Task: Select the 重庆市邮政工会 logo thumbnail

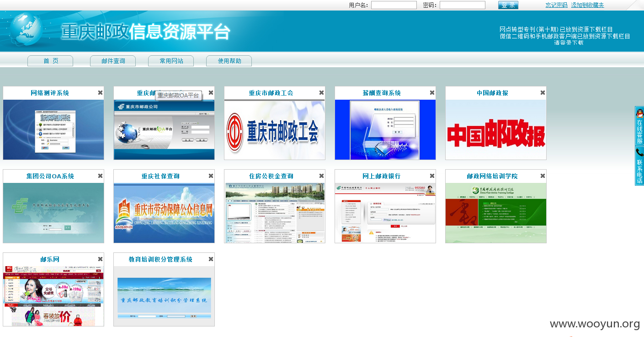Action: pyautogui.click(x=275, y=130)
